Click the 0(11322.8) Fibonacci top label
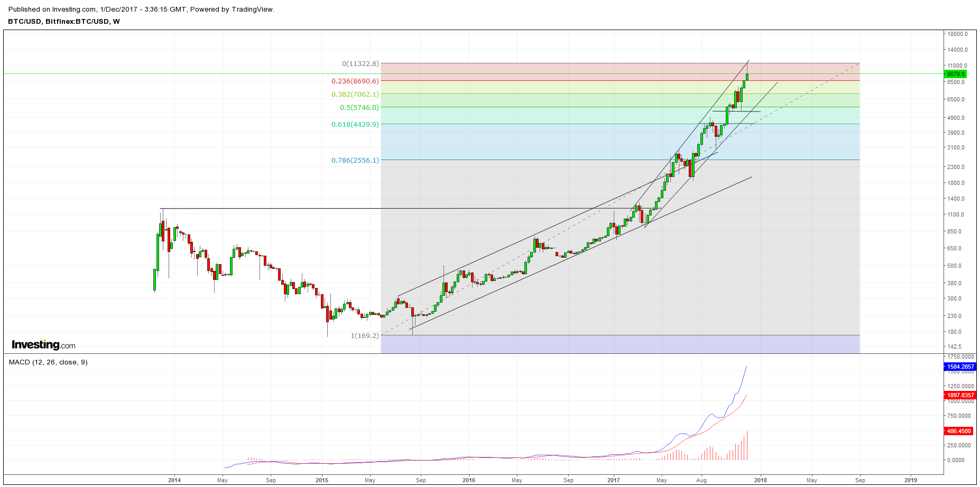Viewport: 980px width, 487px height. point(360,64)
